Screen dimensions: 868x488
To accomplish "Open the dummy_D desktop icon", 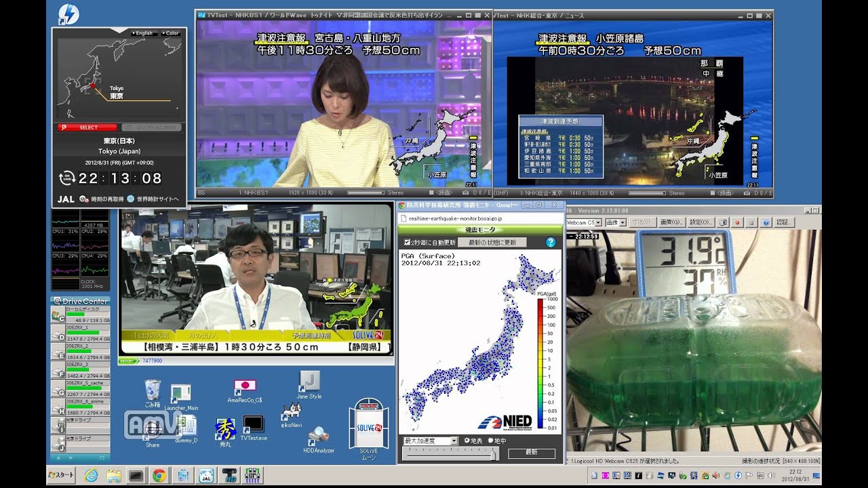I will [186, 430].
